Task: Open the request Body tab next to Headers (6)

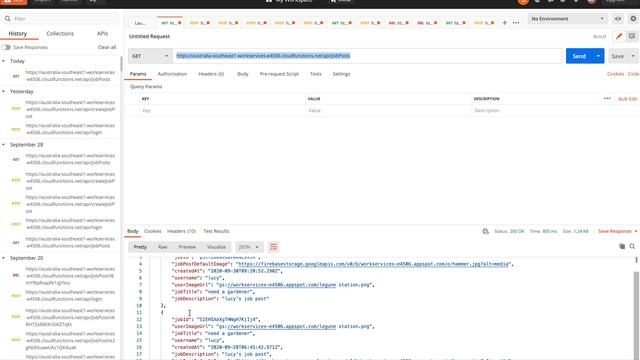Action: (x=243, y=74)
